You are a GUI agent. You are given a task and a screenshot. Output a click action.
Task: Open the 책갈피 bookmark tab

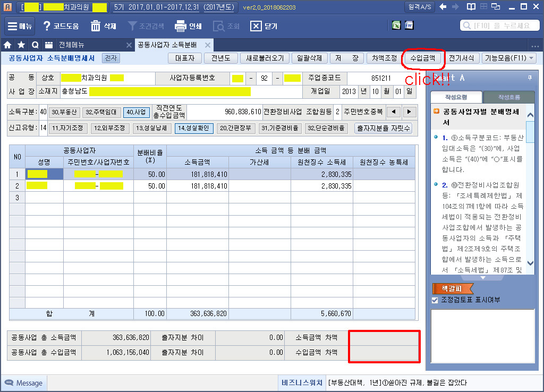pyautogui.click(x=453, y=288)
